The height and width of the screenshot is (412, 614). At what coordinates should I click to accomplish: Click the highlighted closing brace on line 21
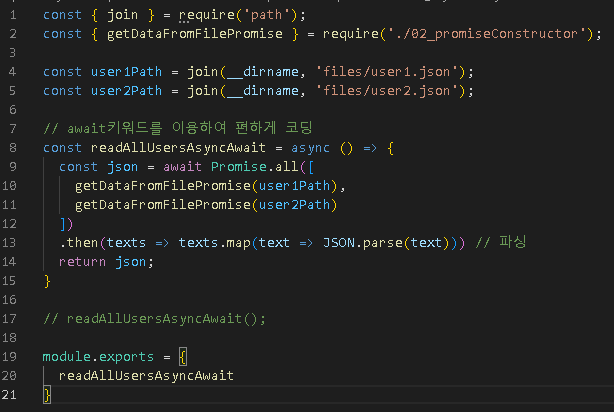(47, 395)
